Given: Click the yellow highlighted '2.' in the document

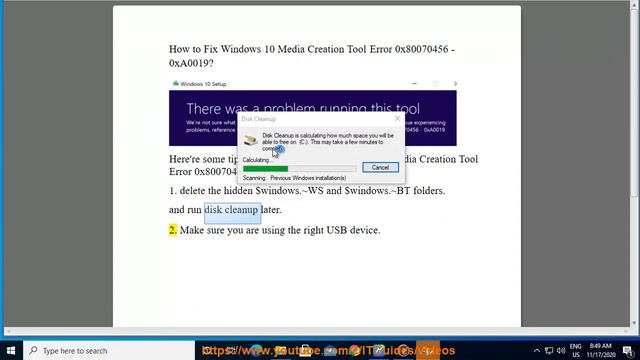Looking at the screenshot, I should click(173, 230).
